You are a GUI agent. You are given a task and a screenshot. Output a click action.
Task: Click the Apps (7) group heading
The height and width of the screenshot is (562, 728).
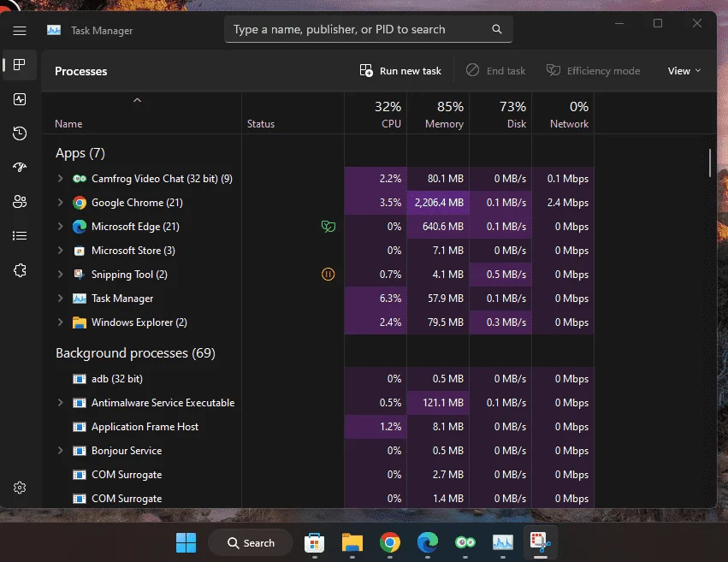80,153
